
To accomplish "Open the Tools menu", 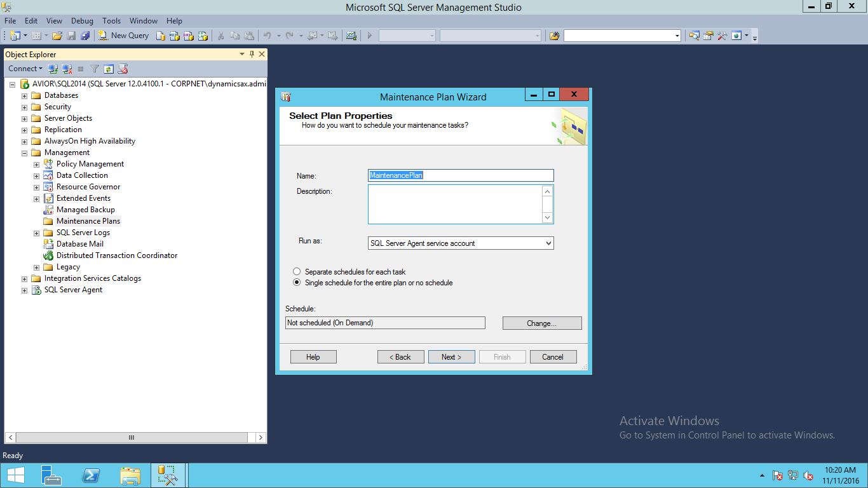I will tap(111, 21).
